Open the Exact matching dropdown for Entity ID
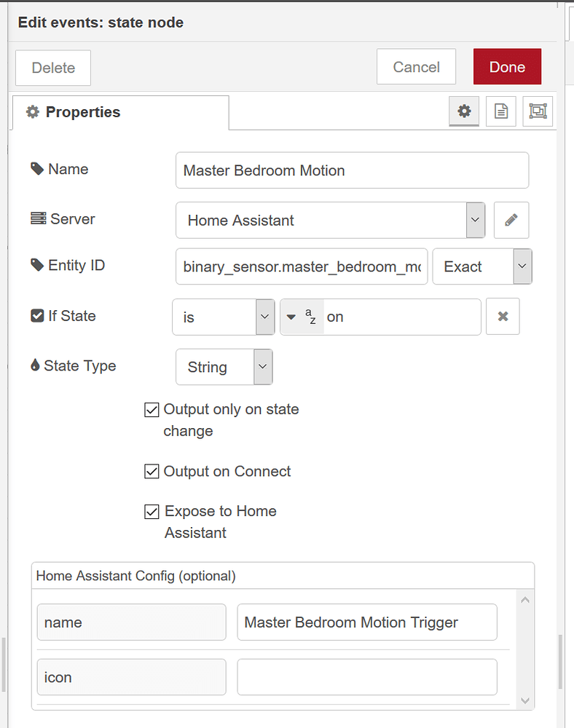The width and height of the screenshot is (574, 728). [x=522, y=266]
